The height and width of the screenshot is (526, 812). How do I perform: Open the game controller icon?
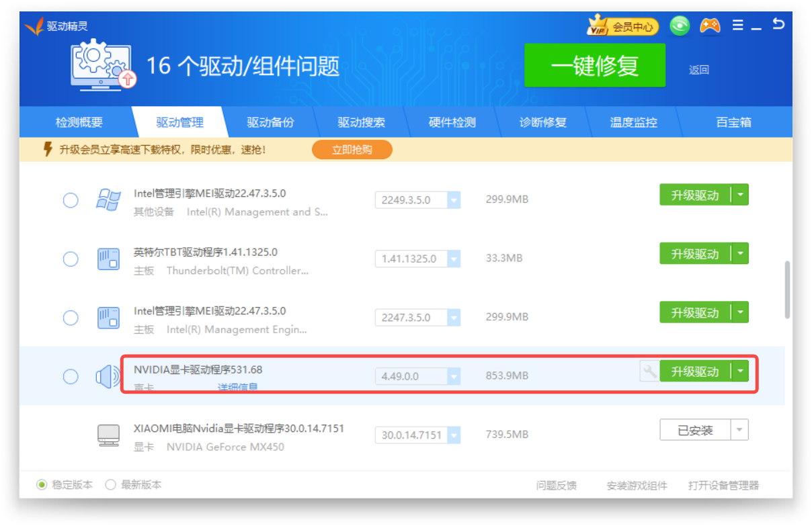pos(710,26)
